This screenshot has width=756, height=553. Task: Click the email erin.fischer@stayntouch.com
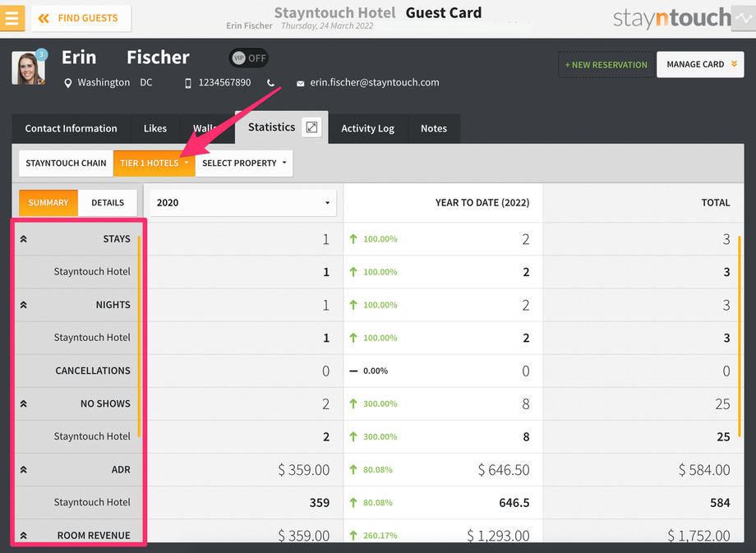[x=375, y=82]
